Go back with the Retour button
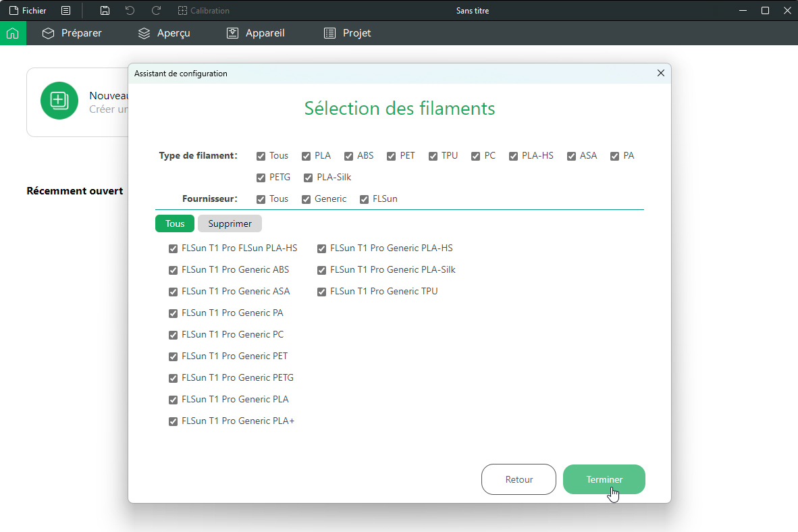The width and height of the screenshot is (798, 532). [518, 479]
